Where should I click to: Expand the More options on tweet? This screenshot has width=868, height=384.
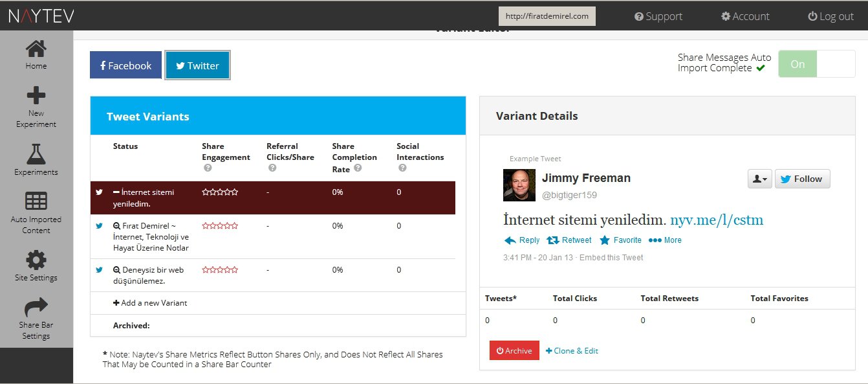pos(665,240)
